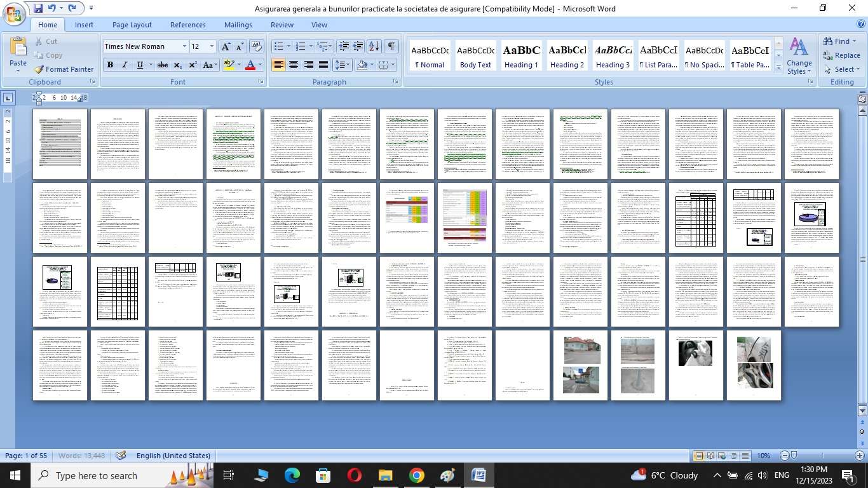Expand the Change Styles menu

click(x=799, y=56)
